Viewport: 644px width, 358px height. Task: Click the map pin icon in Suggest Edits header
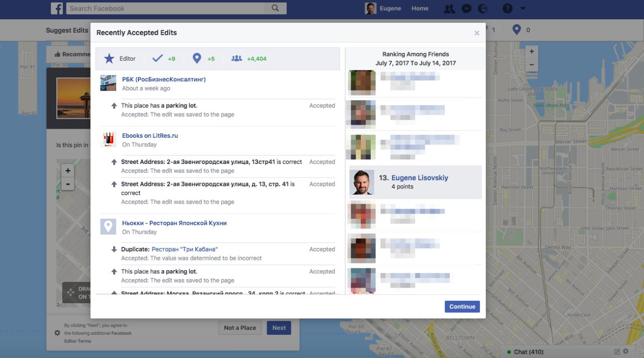516,30
